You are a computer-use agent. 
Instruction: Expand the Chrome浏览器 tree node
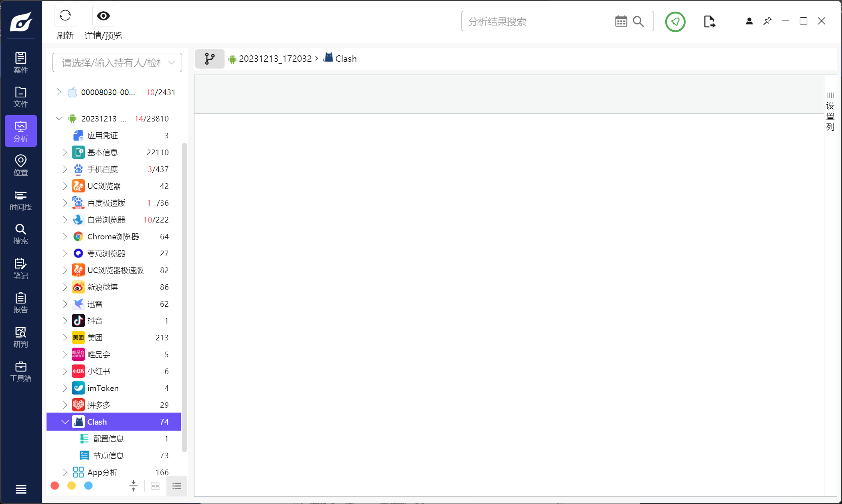point(65,237)
